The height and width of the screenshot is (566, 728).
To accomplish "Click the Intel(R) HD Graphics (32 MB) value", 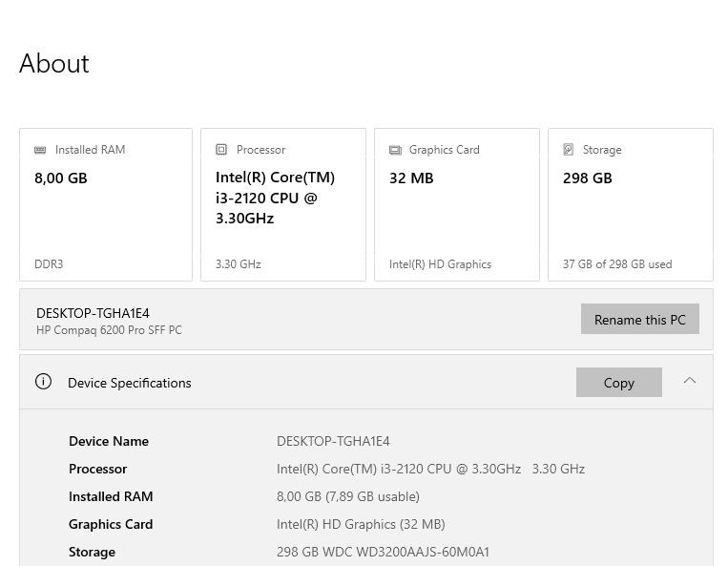I will coord(361,524).
